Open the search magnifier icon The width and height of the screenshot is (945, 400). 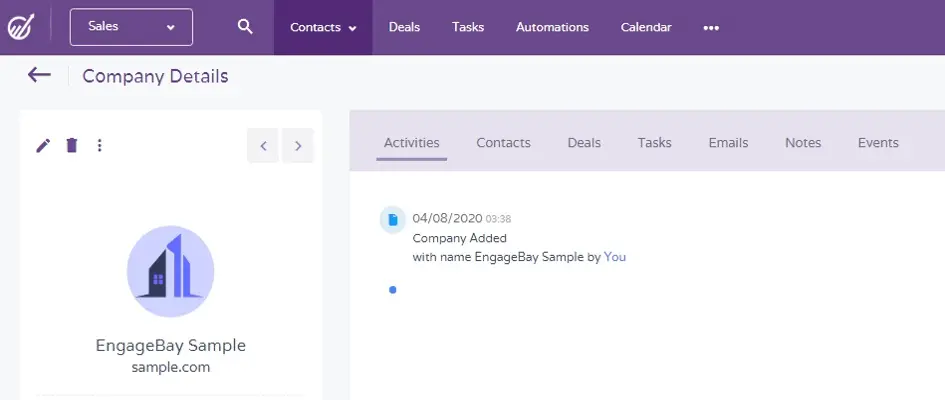(245, 27)
